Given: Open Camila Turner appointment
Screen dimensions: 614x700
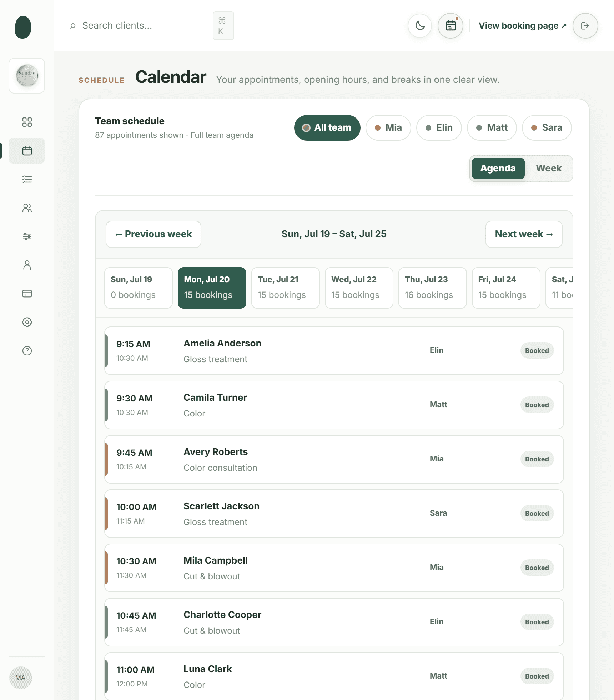Looking at the screenshot, I should [x=334, y=405].
